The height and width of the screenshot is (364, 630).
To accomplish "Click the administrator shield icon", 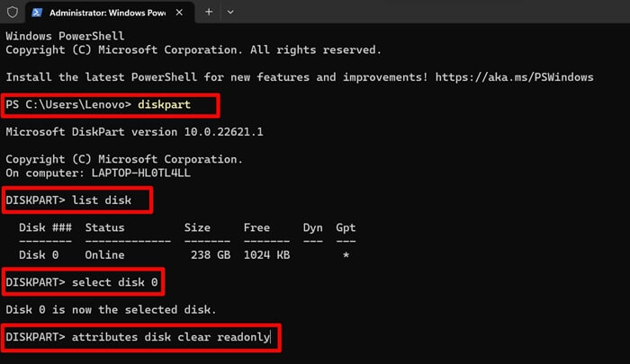I will [x=12, y=13].
